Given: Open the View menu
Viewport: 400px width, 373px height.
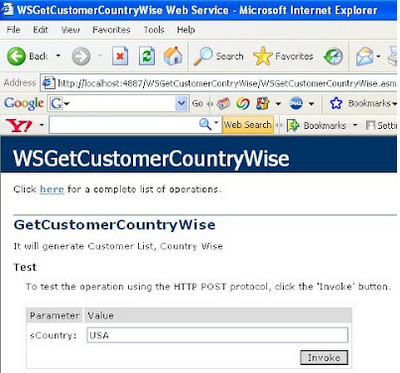Looking at the screenshot, I should 70,30.
